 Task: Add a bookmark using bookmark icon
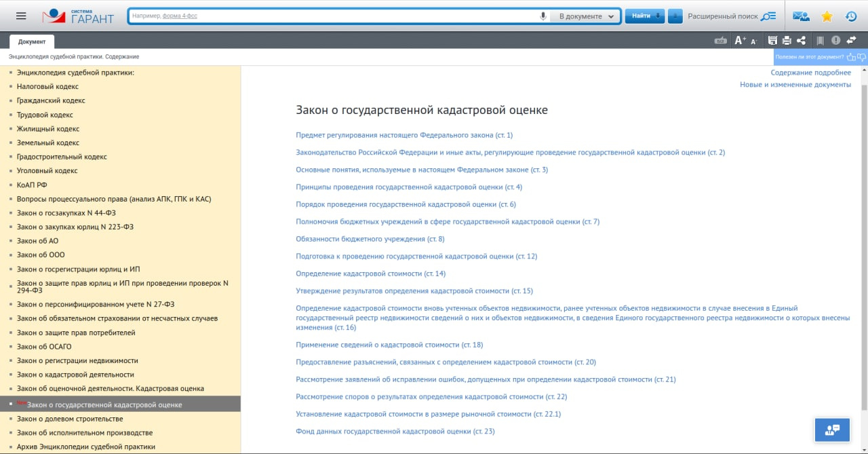point(820,41)
